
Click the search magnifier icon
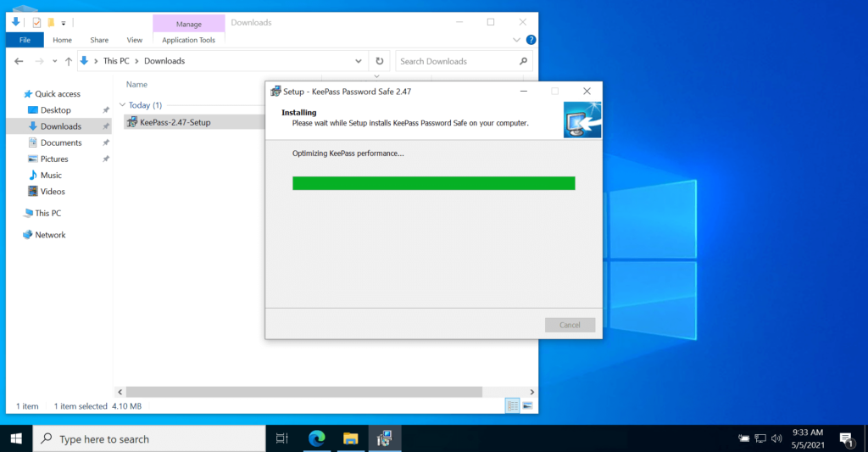[x=524, y=61]
